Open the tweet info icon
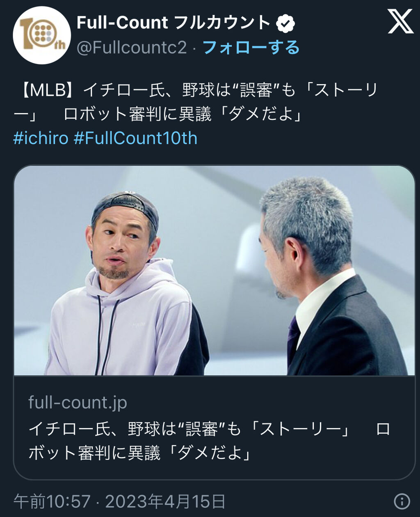This screenshot has width=420, height=517. point(402,501)
